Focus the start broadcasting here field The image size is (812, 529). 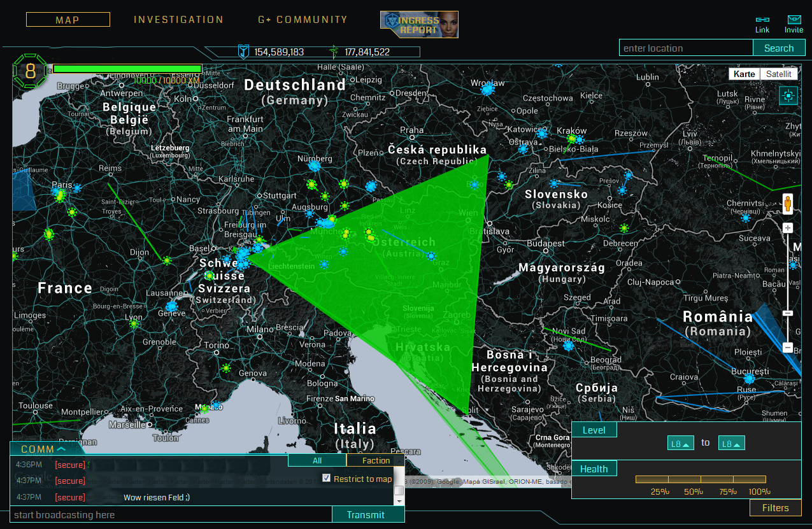171,514
